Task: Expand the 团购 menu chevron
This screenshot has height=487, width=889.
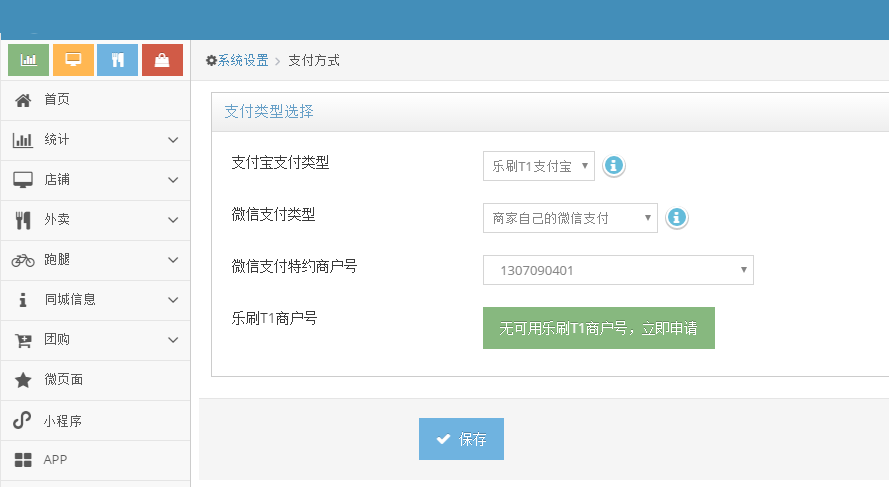Action: pos(173,340)
